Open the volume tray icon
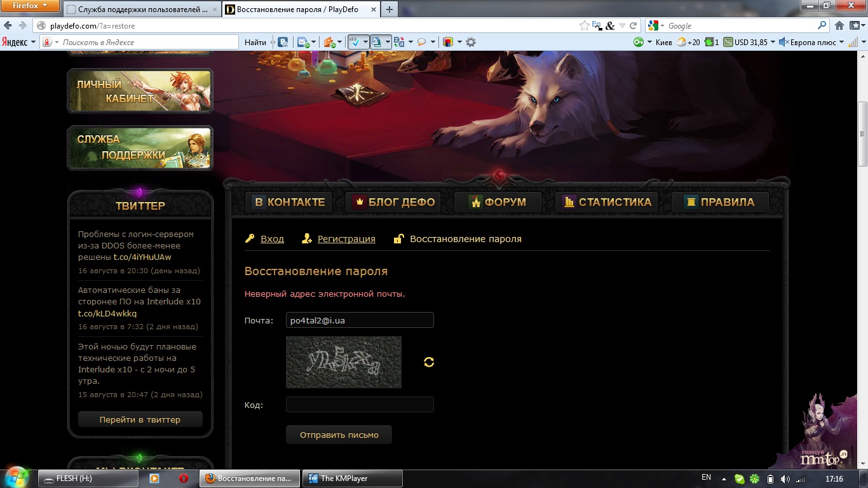The image size is (868, 488). click(785, 479)
